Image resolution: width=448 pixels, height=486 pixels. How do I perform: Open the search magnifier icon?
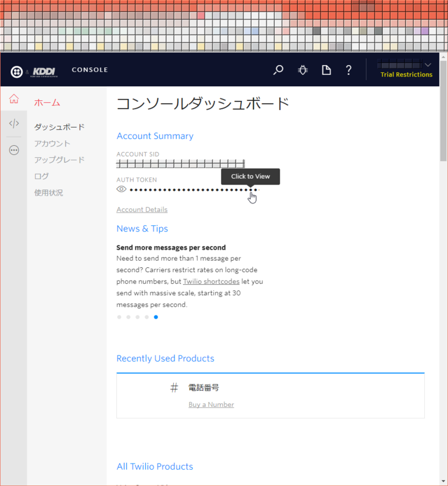(x=278, y=70)
